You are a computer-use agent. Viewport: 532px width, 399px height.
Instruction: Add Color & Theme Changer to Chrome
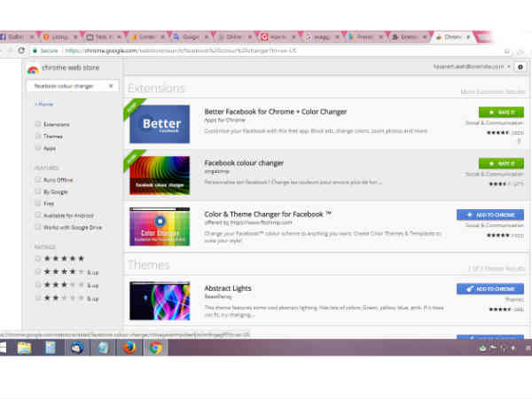tap(489, 215)
